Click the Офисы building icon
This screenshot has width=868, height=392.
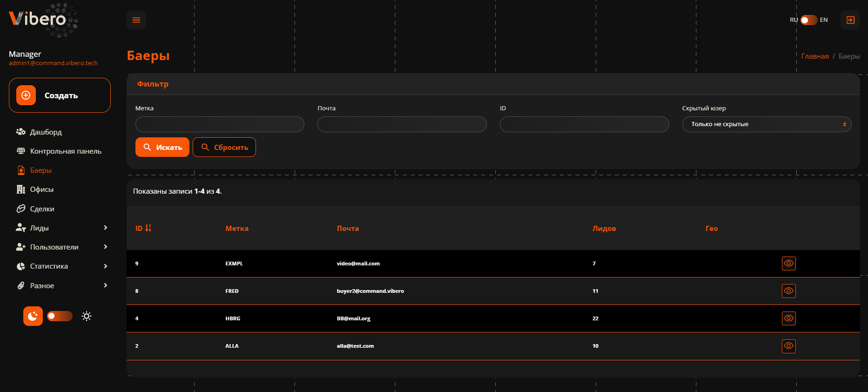point(21,189)
